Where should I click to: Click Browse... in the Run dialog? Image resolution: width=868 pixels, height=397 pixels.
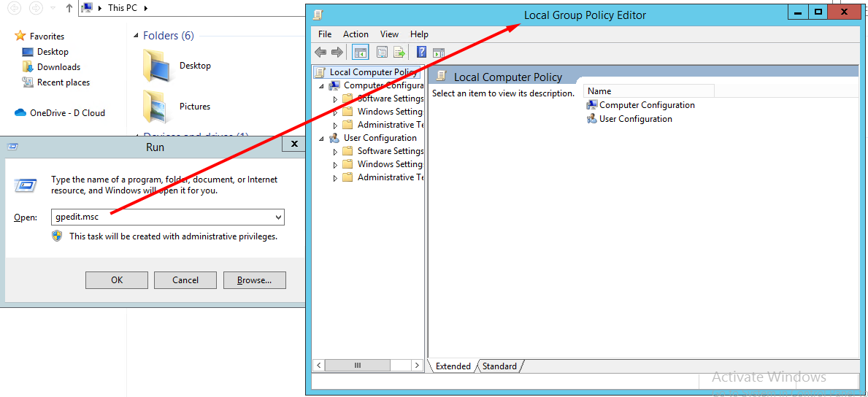254,280
